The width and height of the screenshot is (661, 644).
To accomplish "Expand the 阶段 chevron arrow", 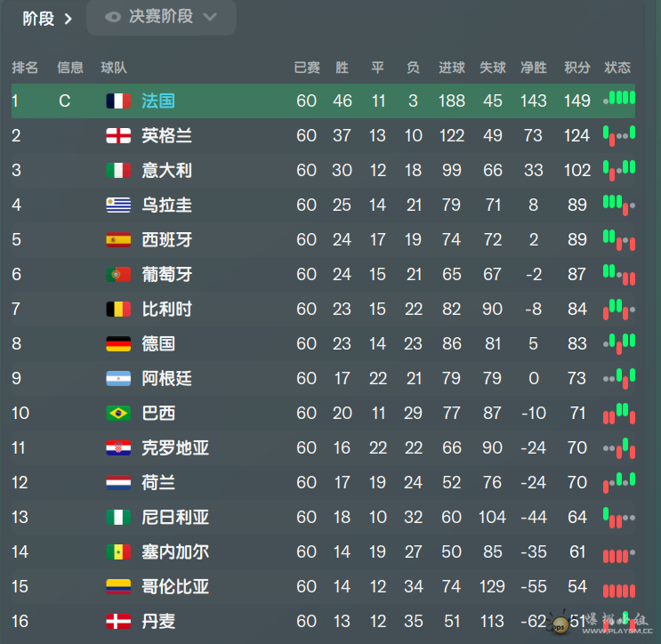I will [x=68, y=19].
